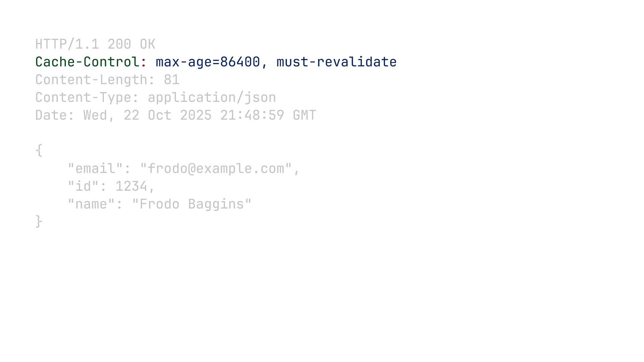Select the Content-Type header name

[x=83, y=98]
